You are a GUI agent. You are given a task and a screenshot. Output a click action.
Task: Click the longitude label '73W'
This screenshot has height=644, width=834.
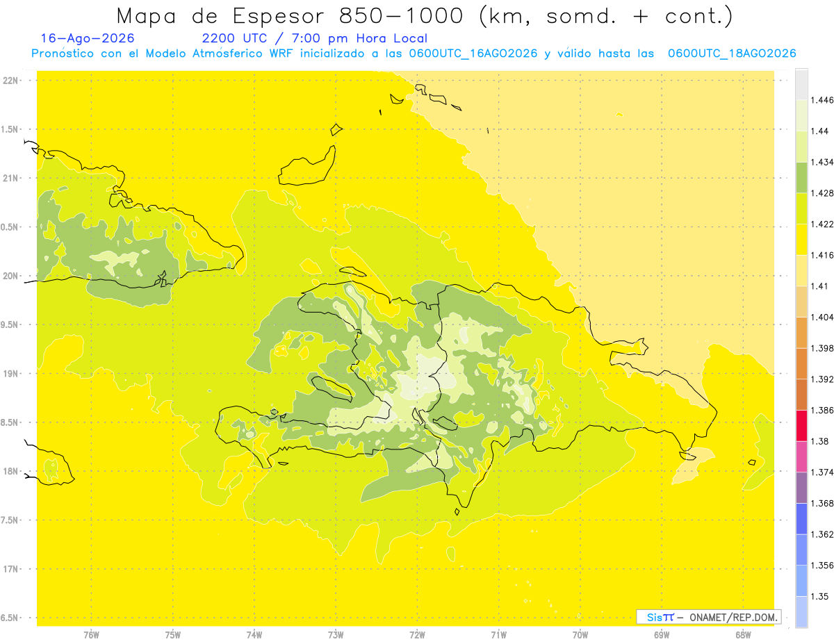click(336, 635)
